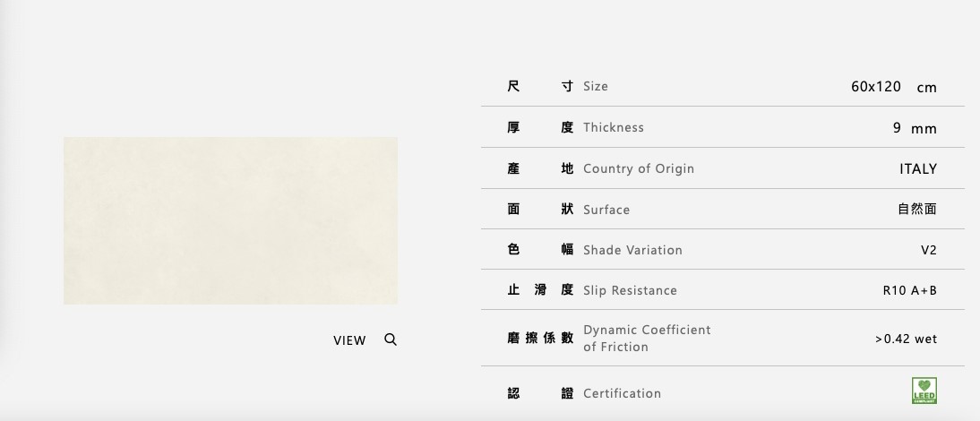Select the Size label text

coord(595,86)
